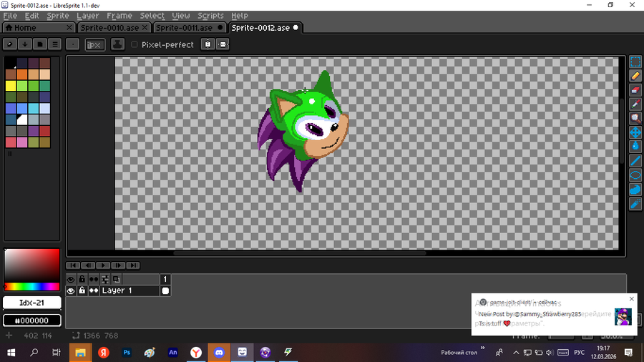Open the ink type selector
The width and height of the screenshot is (644, 362).
117,44
